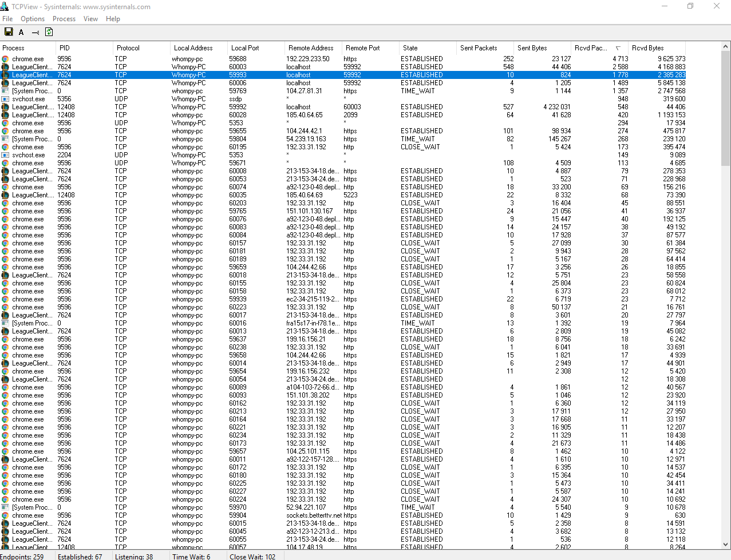The width and height of the screenshot is (731, 560).
Task: Click chrome.exe icon in the local port 60195 row
Action: pyautogui.click(x=5, y=147)
